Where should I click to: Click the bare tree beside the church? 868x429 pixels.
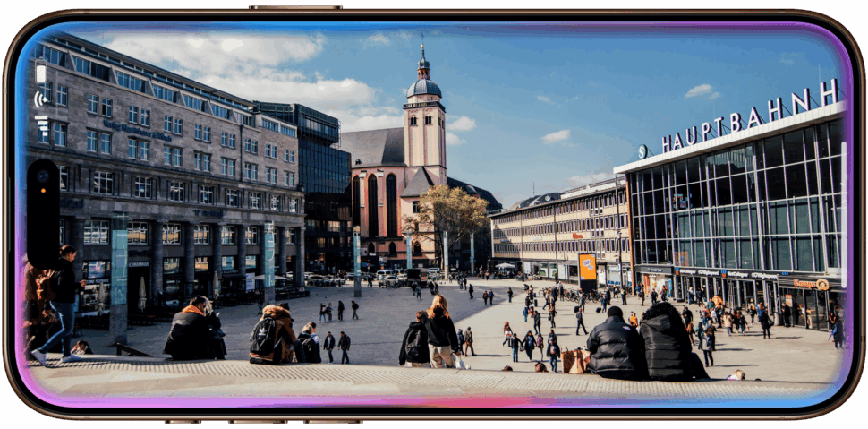pos(448,215)
